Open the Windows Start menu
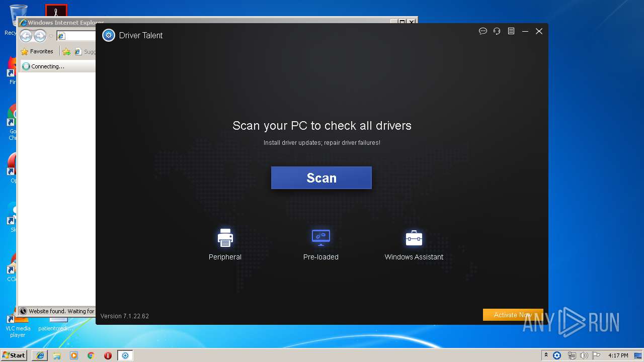Image resolution: width=644 pixels, height=362 pixels. (x=14, y=355)
